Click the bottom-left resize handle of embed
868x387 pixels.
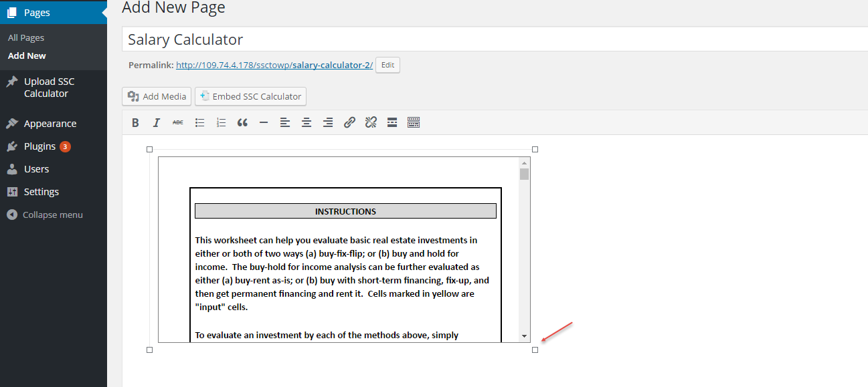[150, 350]
